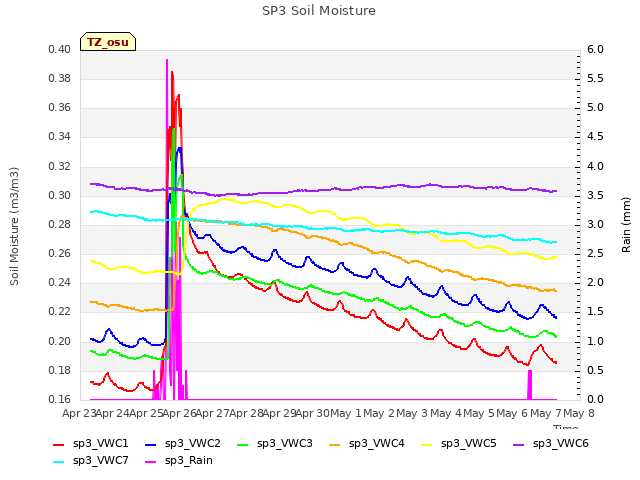The height and width of the screenshot is (480, 640).
Task: Click the red sp3_VWC1 legend swatch
Action: [59, 445]
